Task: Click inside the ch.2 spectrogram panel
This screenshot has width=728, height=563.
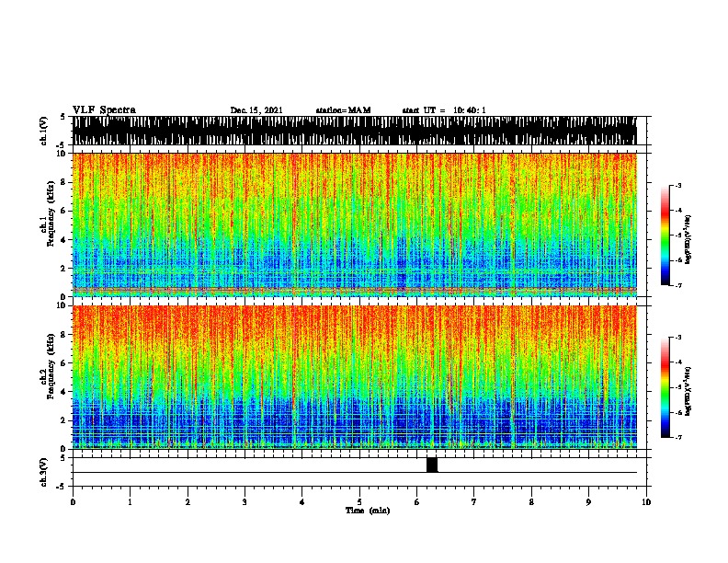Action: (355, 377)
